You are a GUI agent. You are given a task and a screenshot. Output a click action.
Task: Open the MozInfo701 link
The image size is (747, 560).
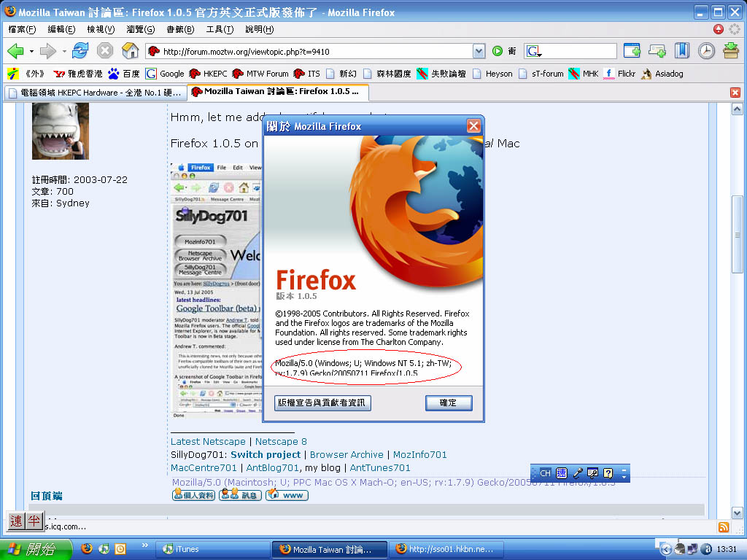coord(419,454)
